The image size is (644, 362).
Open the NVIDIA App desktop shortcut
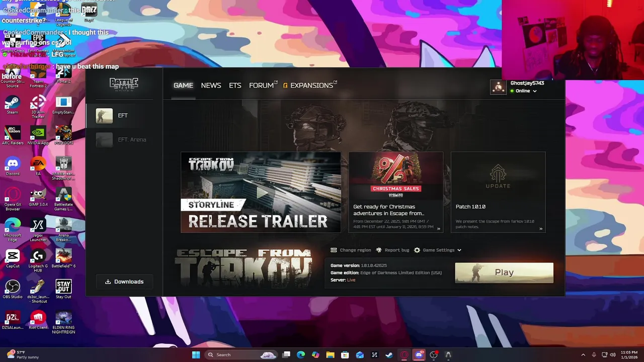(x=38, y=136)
